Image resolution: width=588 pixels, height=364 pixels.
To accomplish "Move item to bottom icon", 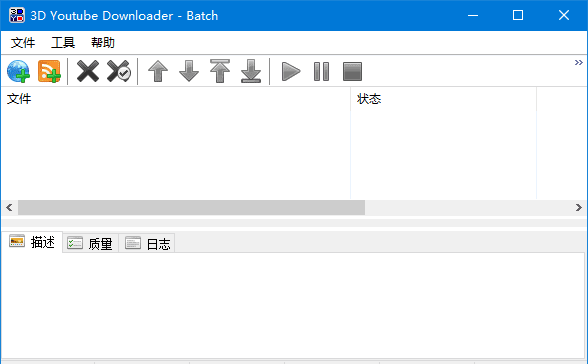I will point(251,71).
